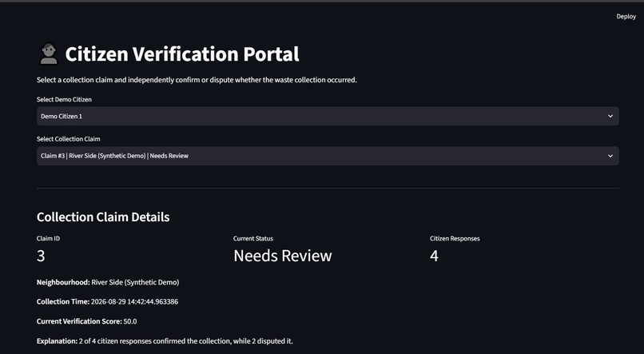Click the Needs Review status value
Screen dimensions: 644x354
[x=283, y=256]
